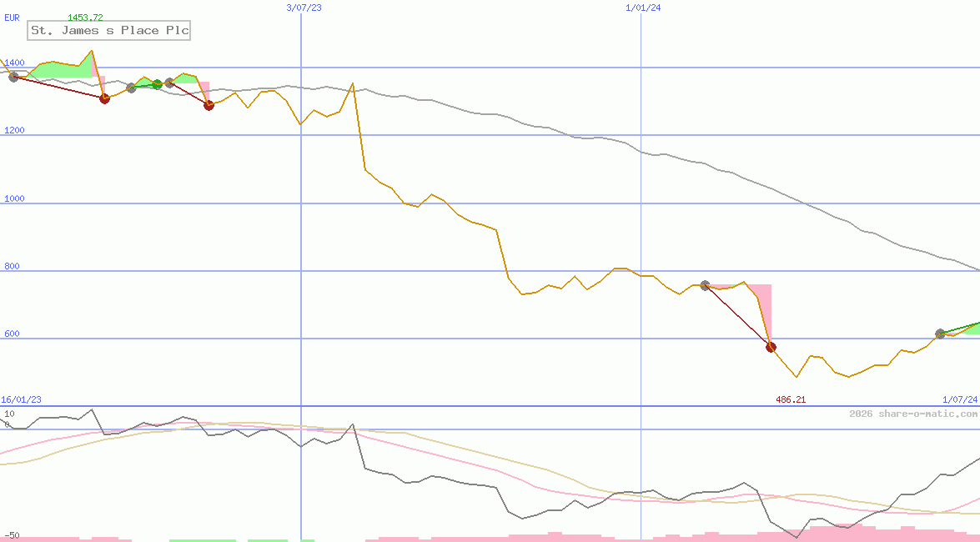Select the 1000 price axis label

(x=14, y=198)
